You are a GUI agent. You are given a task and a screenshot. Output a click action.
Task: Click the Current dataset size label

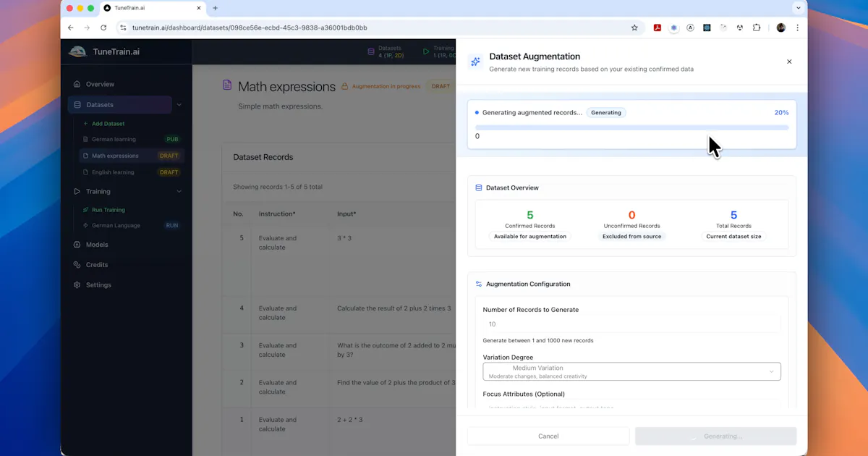pyautogui.click(x=734, y=237)
